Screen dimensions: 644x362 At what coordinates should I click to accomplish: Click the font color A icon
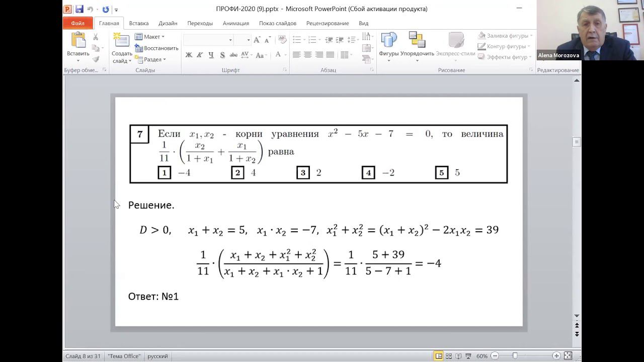[278, 55]
